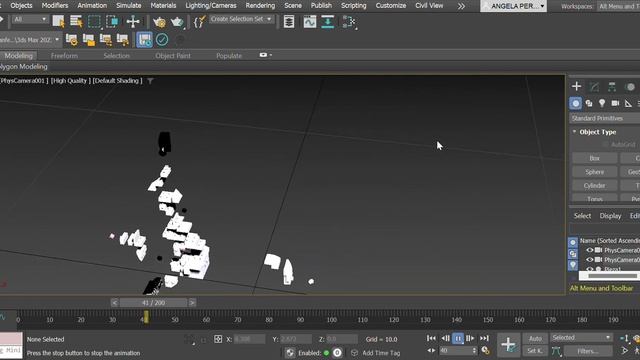Toggle geometry display filter in Scene Explorer

tap(573, 242)
